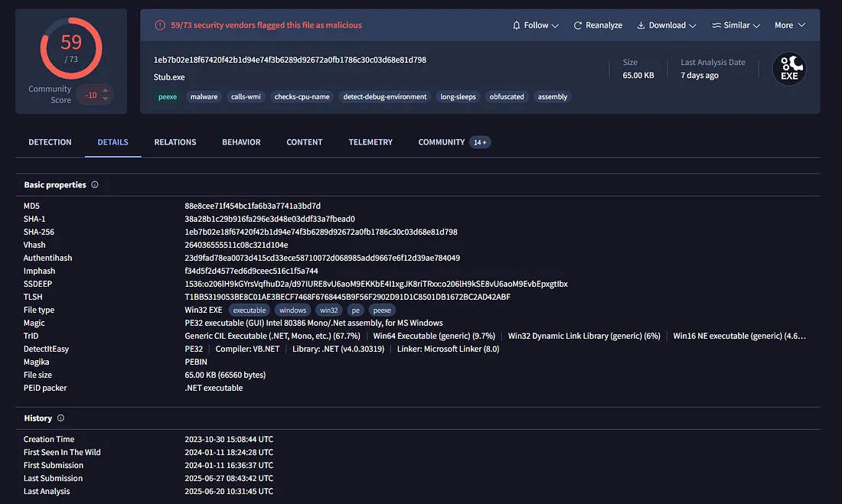This screenshot has height=504, width=842.
Task: Click the EXE file type icon
Action: (x=789, y=69)
